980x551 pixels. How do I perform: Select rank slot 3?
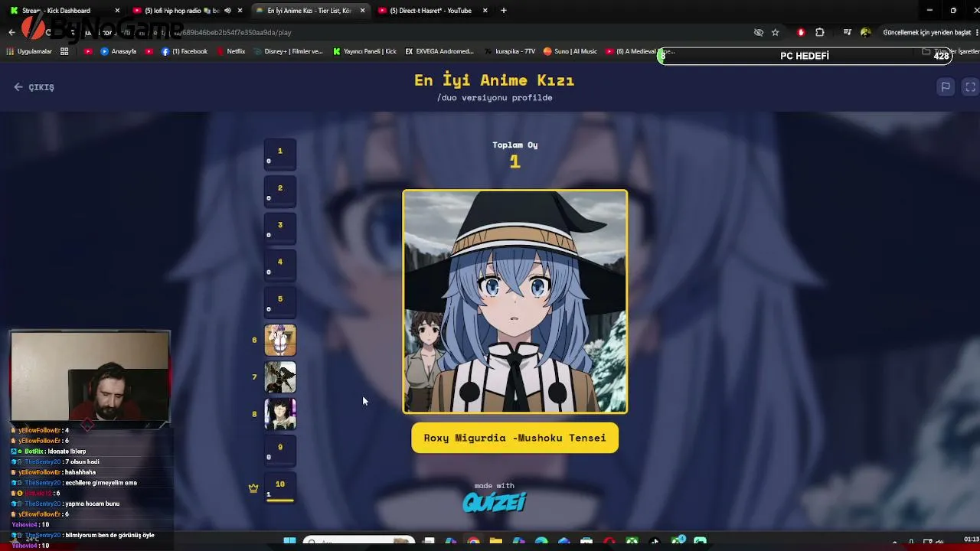[x=280, y=229]
